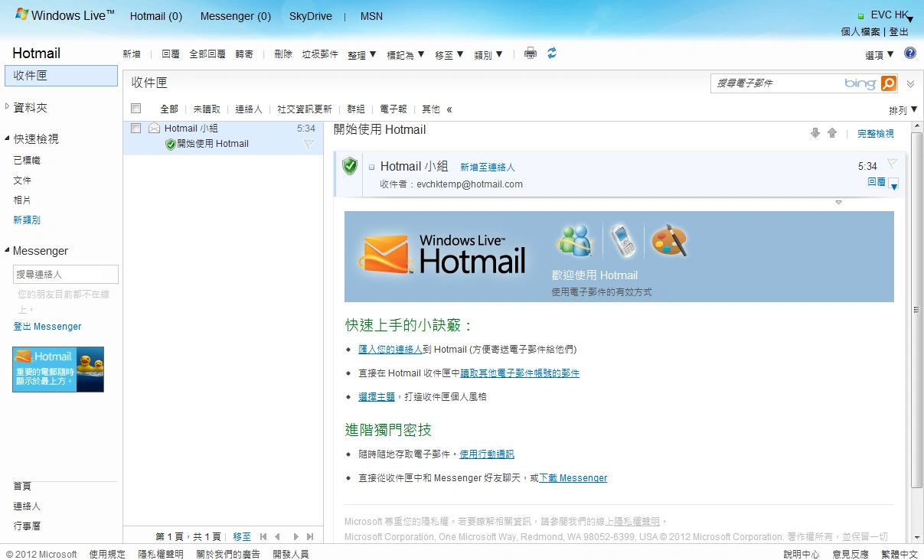Jump to the first page of messages

pyautogui.click(x=263, y=537)
